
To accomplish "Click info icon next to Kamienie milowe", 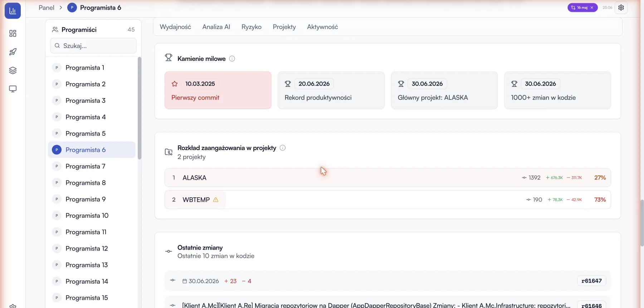I will click(232, 59).
